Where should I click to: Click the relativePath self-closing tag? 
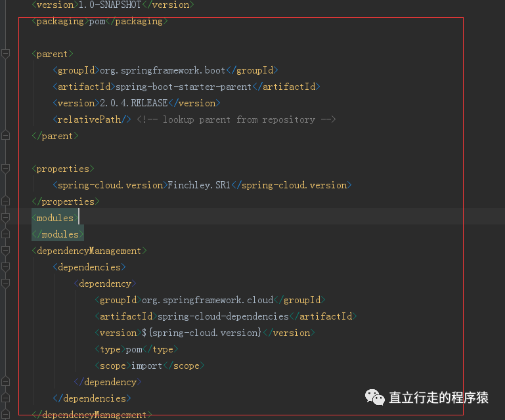tap(92, 119)
